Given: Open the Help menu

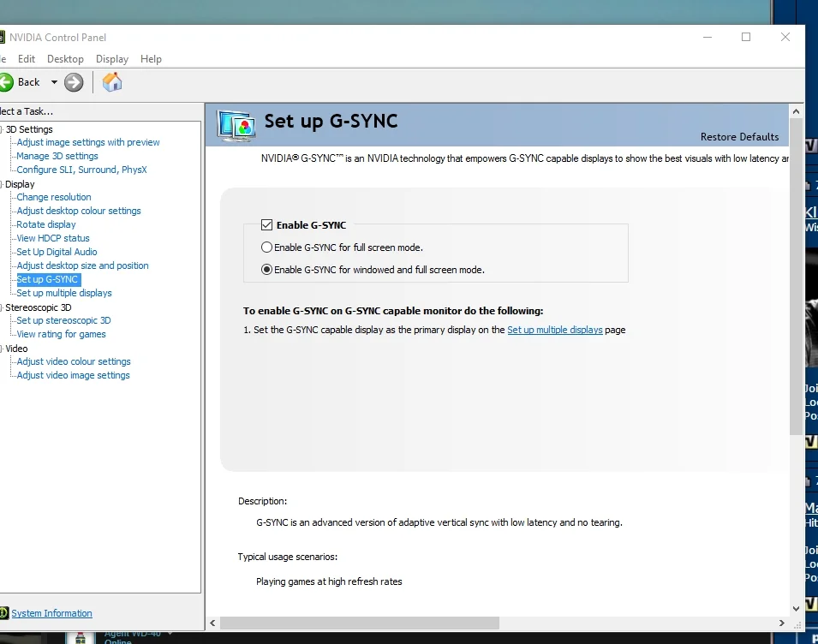Looking at the screenshot, I should click(x=151, y=59).
